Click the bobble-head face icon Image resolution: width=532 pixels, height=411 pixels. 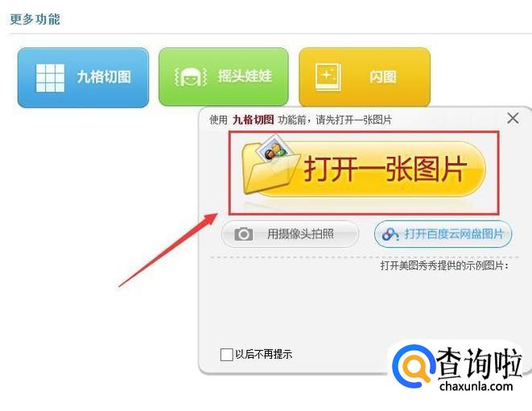coord(190,76)
